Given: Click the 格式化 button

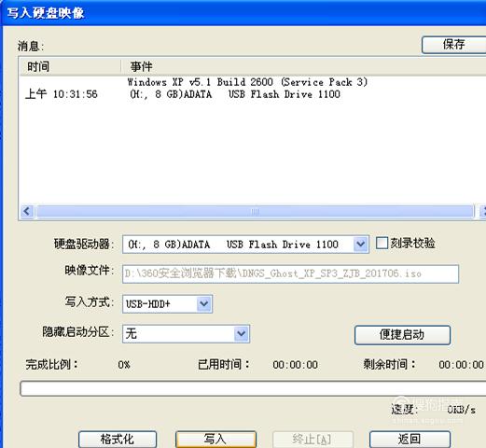Looking at the screenshot, I should click(x=118, y=439).
